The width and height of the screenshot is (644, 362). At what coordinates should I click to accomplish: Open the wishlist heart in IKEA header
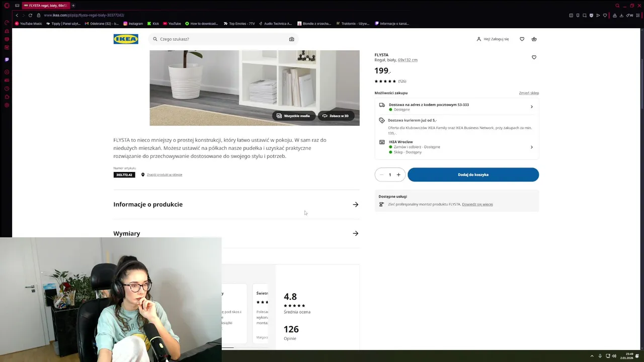pyautogui.click(x=522, y=39)
